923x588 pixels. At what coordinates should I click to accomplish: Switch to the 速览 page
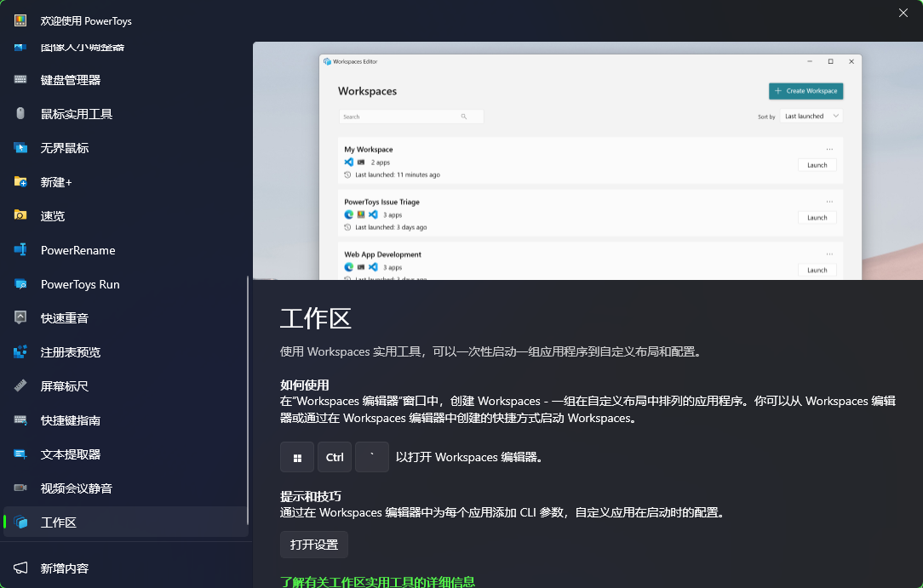click(x=126, y=216)
